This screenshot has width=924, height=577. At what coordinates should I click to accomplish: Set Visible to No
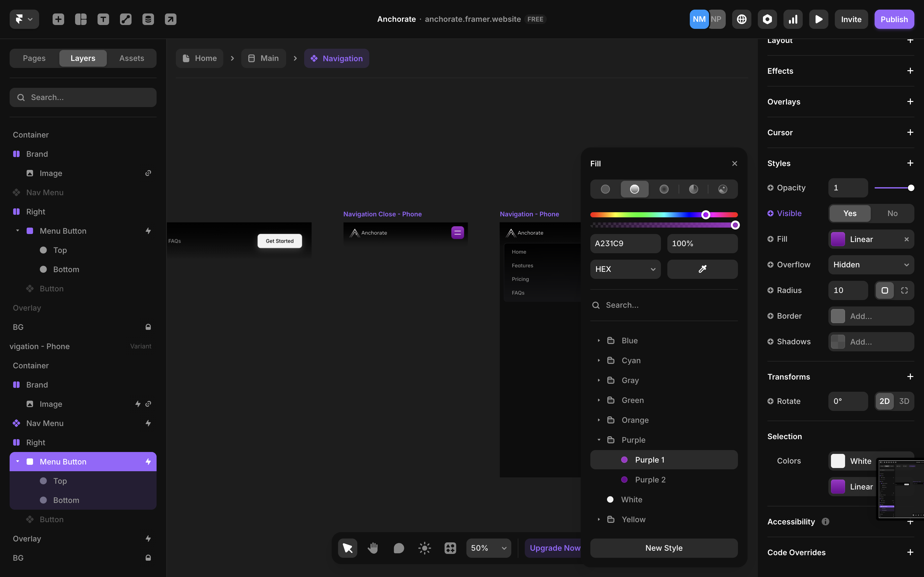pyautogui.click(x=892, y=213)
